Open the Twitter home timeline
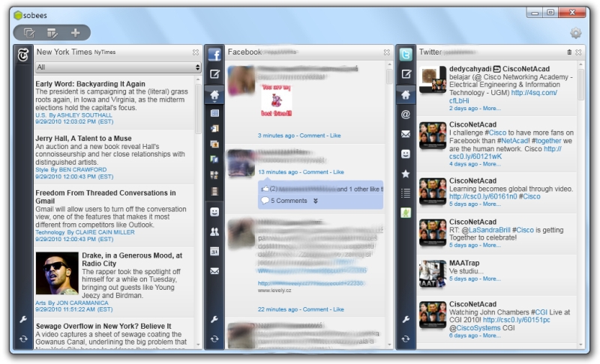600x364 pixels. tap(406, 94)
